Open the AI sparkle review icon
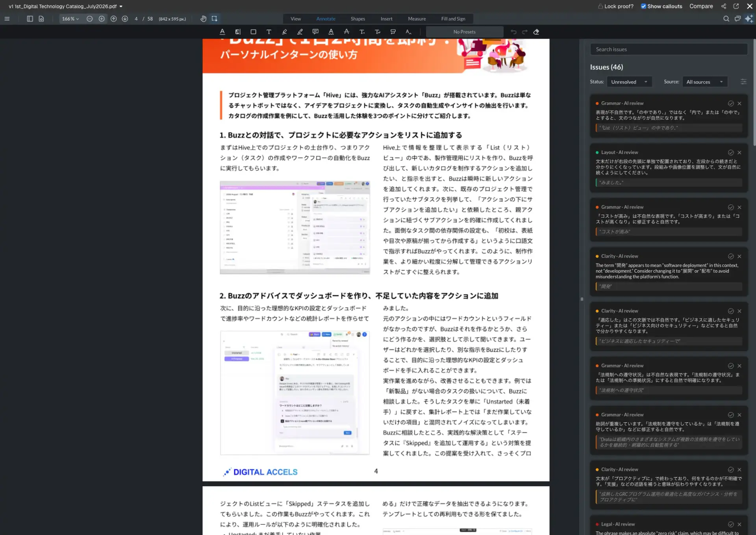Viewport: 756px width, 535px height. (749, 19)
